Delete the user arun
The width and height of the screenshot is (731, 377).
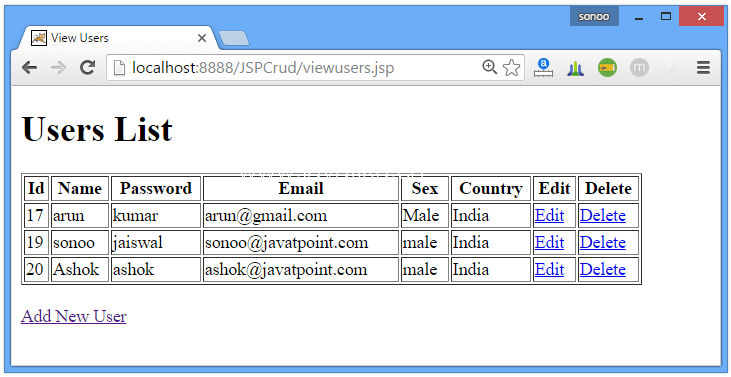(602, 215)
